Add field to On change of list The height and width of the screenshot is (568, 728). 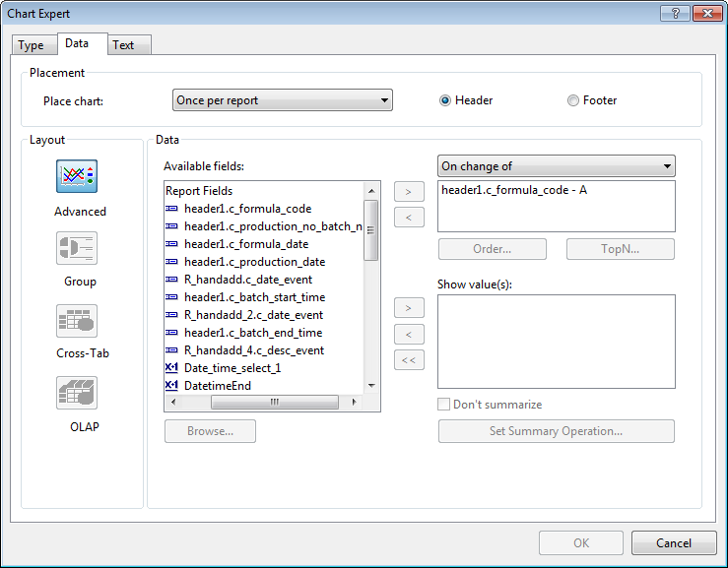pyautogui.click(x=409, y=191)
